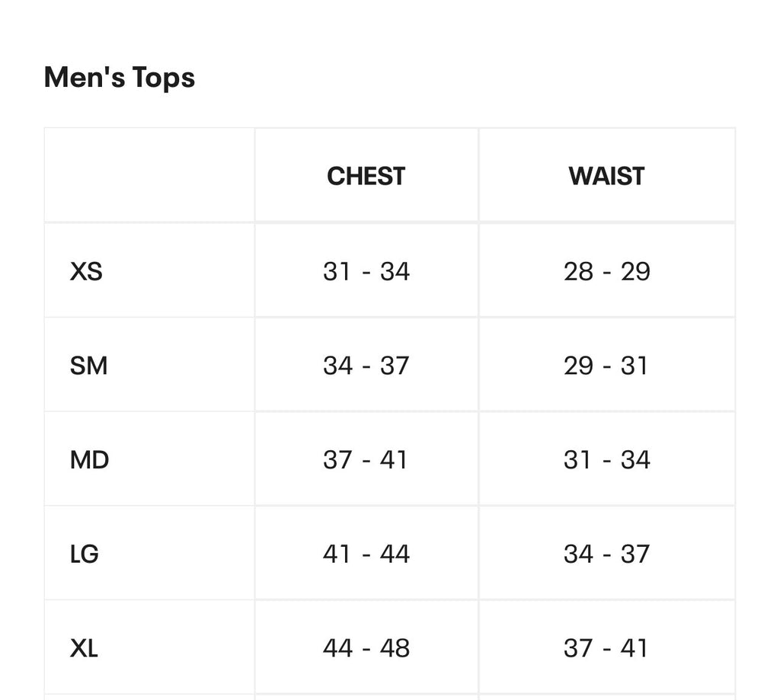Click the LG size row label

click(84, 554)
